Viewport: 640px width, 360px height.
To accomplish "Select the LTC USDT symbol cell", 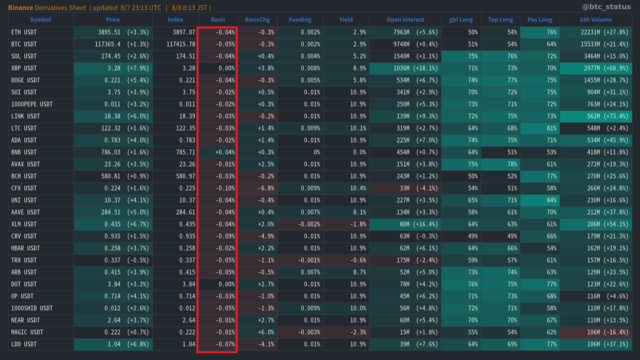I will click(x=41, y=128).
